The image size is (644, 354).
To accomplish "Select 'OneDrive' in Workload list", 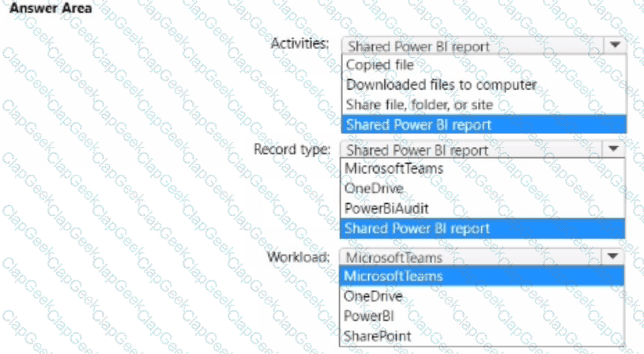I will click(374, 296).
